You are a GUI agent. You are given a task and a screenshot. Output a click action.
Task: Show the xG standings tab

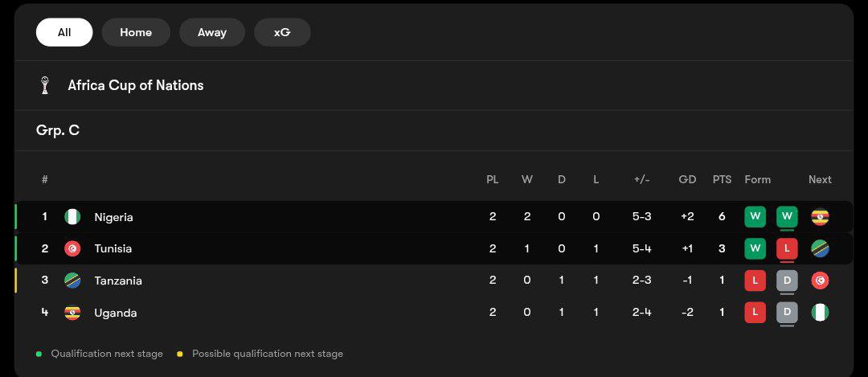point(282,32)
